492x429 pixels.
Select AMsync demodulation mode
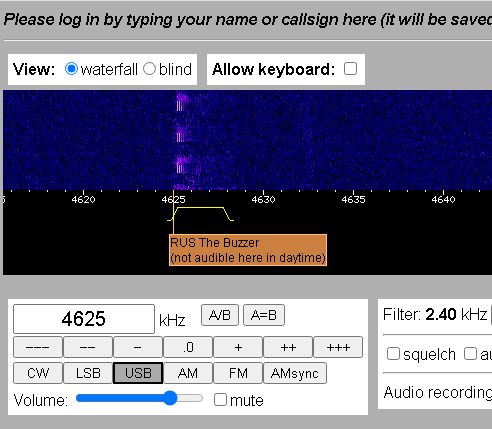coord(295,373)
